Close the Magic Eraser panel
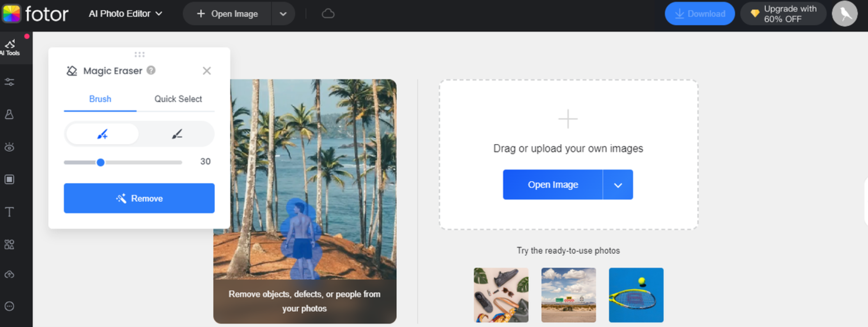 pos(207,71)
